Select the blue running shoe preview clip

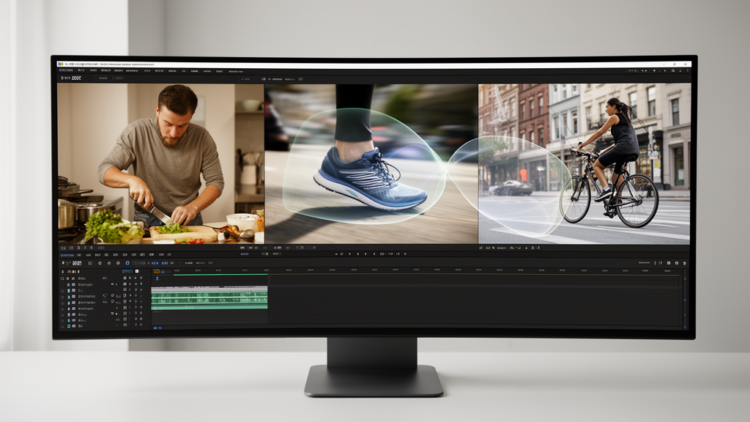click(371, 164)
